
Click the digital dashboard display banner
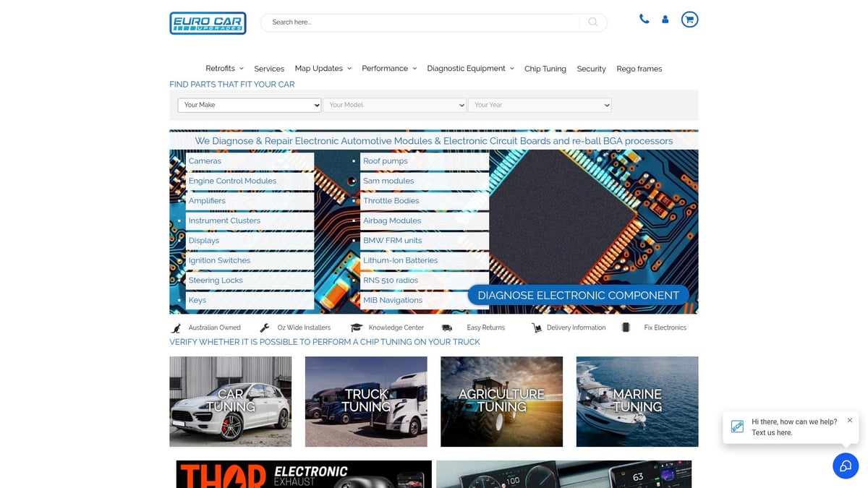[x=564, y=474]
